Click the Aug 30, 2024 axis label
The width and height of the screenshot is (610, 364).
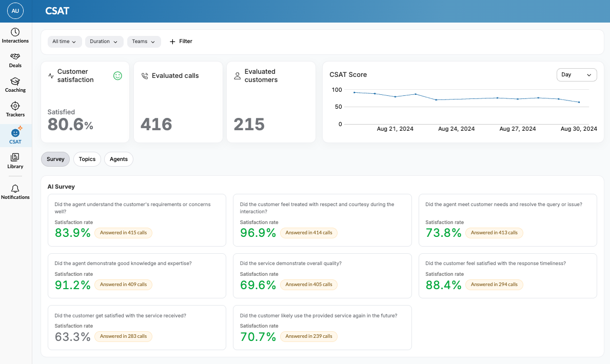(579, 129)
